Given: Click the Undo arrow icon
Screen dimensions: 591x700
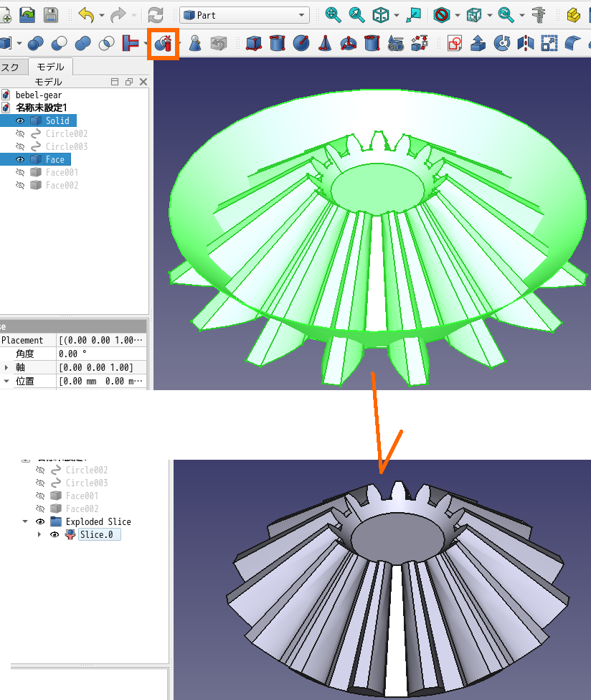Looking at the screenshot, I should pyautogui.click(x=85, y=15).
